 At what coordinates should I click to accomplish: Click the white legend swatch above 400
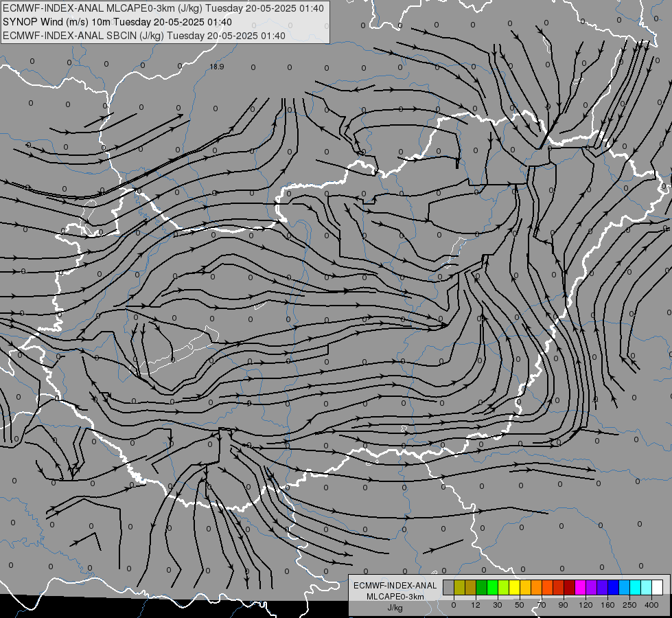[x=658, y=588]
